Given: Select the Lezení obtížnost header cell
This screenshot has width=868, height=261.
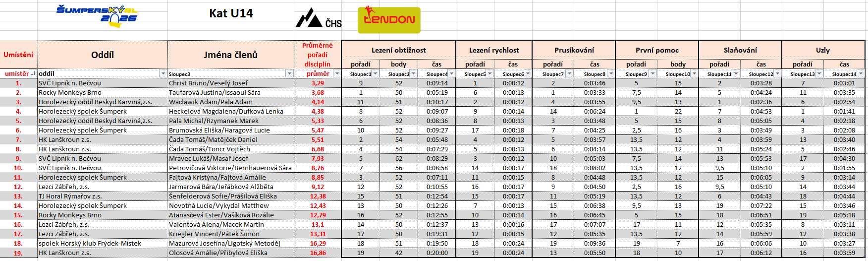Looking at the screenshot, I should 398,50.
